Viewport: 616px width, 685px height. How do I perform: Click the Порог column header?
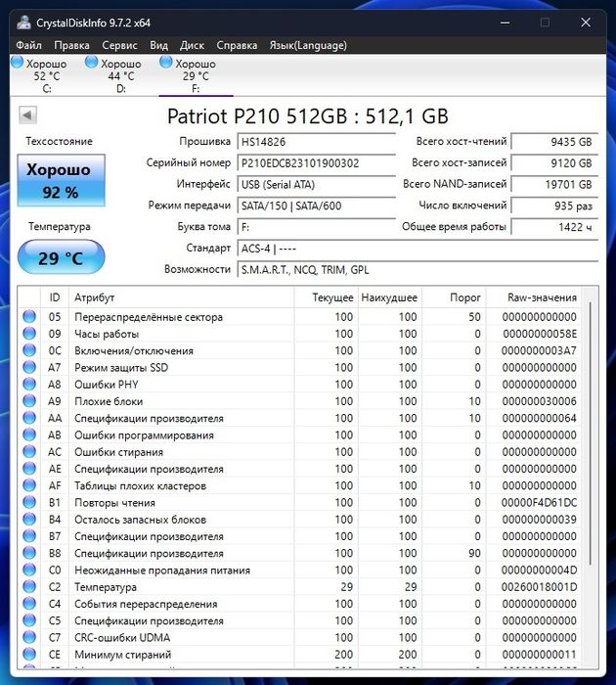454,297
